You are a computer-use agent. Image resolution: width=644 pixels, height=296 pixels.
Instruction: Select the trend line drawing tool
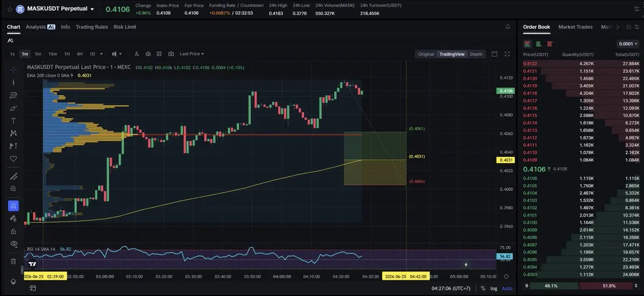point(13,82)
